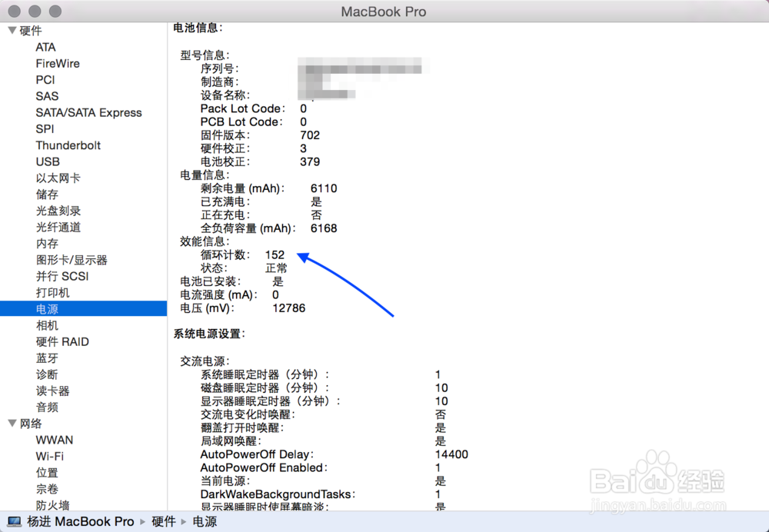Screen dimensions: 769x532
Task: Click the 电压 value 12786
Action: point(289,308)
